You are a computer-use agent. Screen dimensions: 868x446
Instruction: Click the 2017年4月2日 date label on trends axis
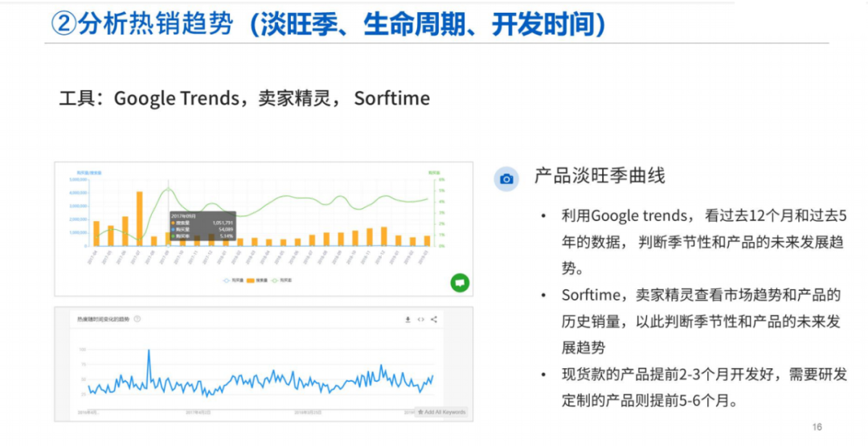click(x=198, y=412)
